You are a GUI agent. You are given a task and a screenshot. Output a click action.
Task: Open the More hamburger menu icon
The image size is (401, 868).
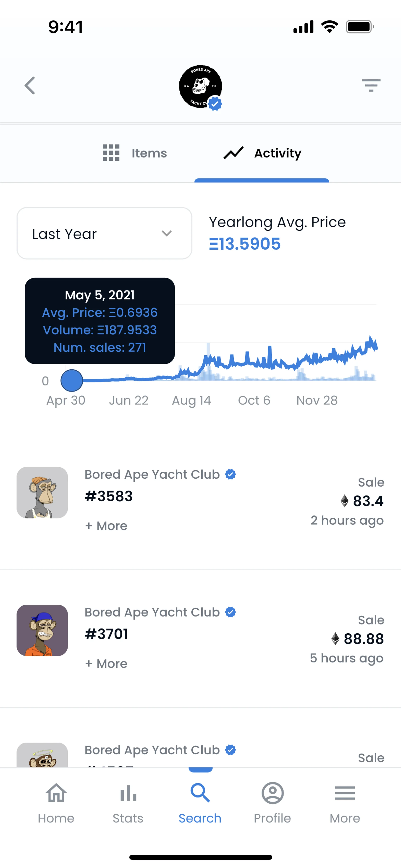[345, 793]
